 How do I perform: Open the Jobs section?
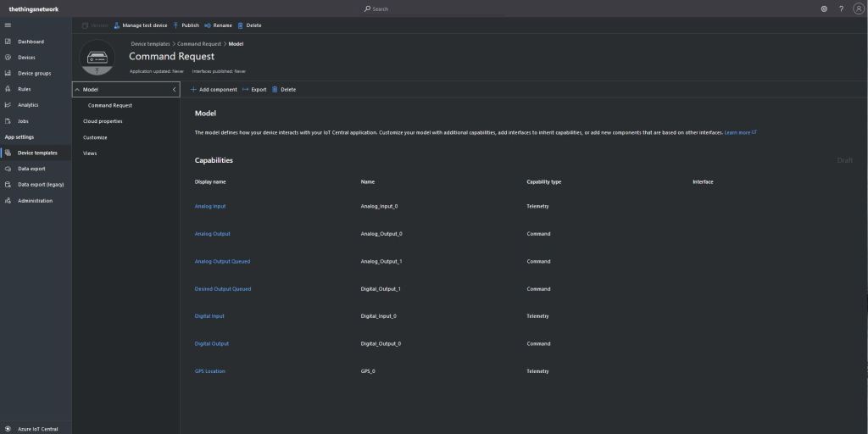(23, 121)
